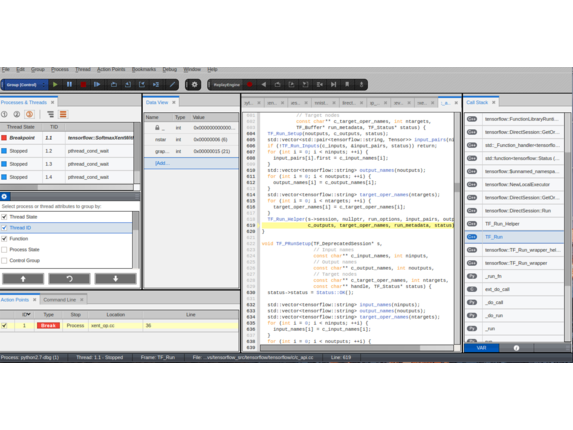The width and height of the screenshot is (573, 430).
Task: Disable action point 1 checkbox
Action: click(x=4, y=325)
